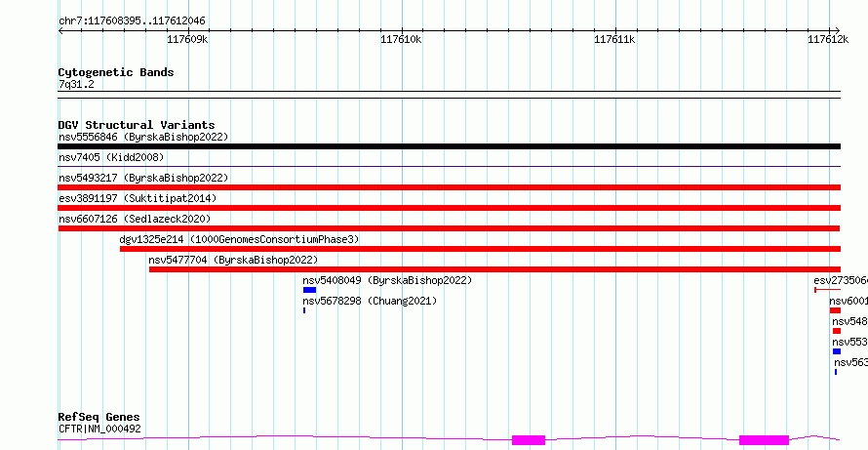Click the red bar under nsv5477704
This screenshot has height=450, width=868.
[494, 269]
